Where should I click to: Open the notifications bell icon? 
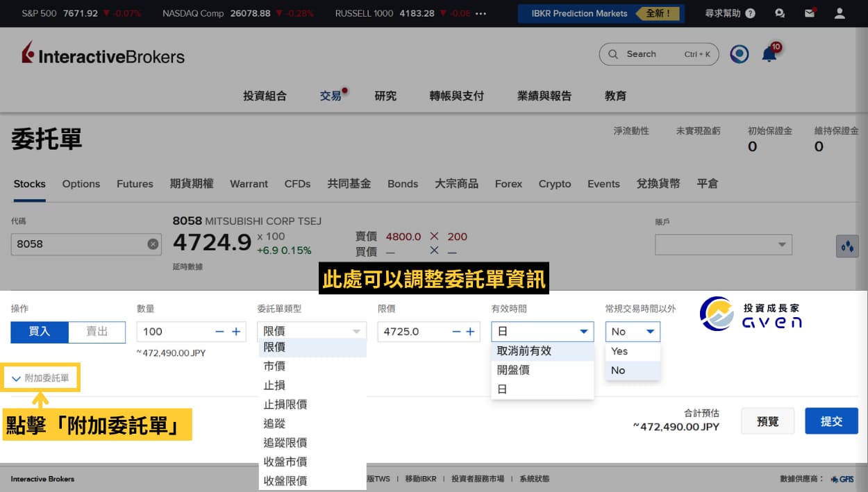pos(769,53)
